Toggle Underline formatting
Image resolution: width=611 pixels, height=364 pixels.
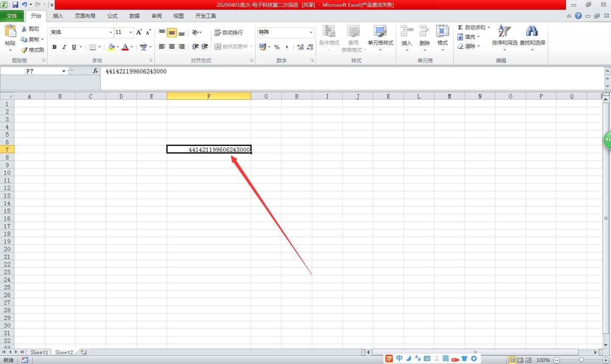pos(74,47)
